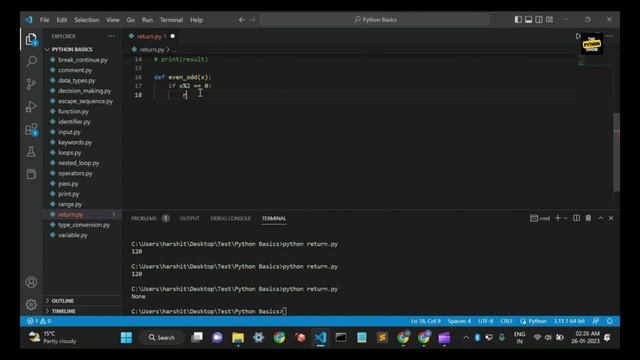This screenshot has width=640, height=360.
Task: Go forward with navigation arrow
Action: 252,20
